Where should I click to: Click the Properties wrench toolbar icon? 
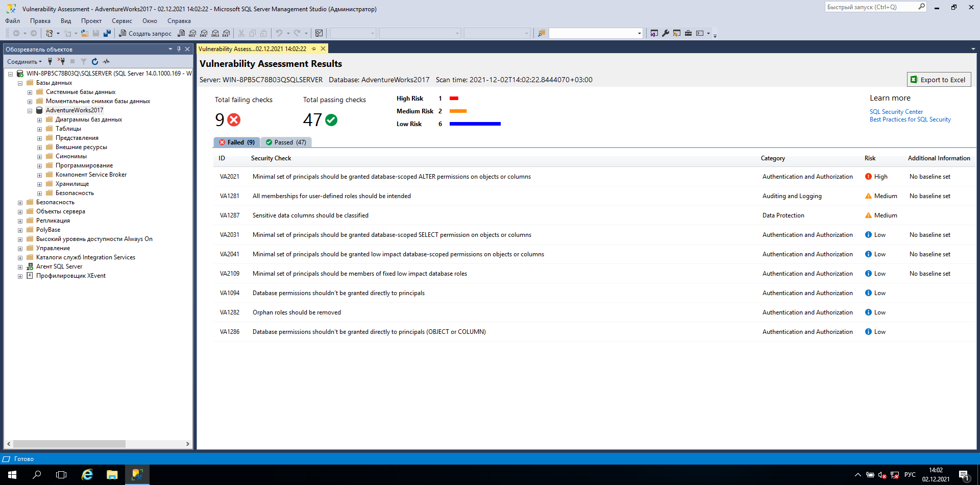click(x=666, y=33)
